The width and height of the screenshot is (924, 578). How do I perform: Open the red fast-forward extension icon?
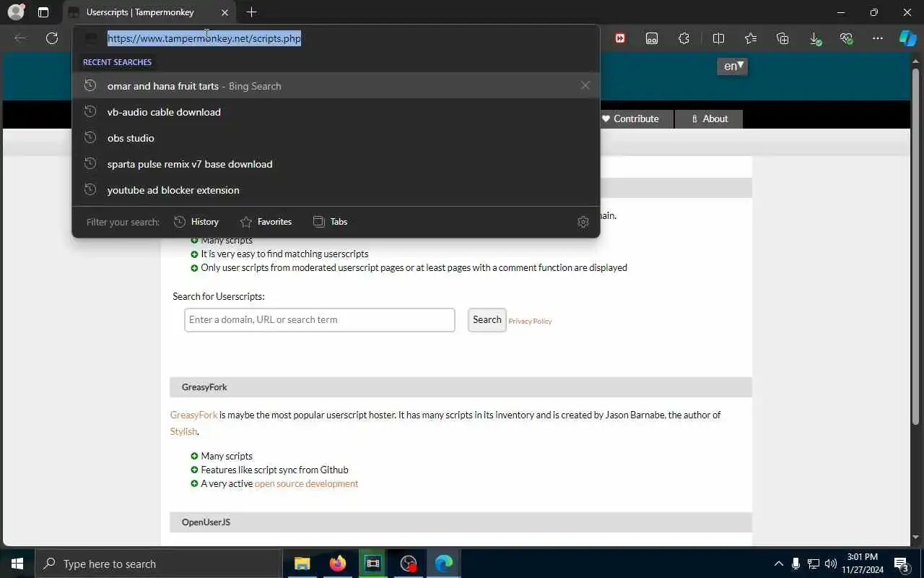pyautogui.click(x=620, y=38)
